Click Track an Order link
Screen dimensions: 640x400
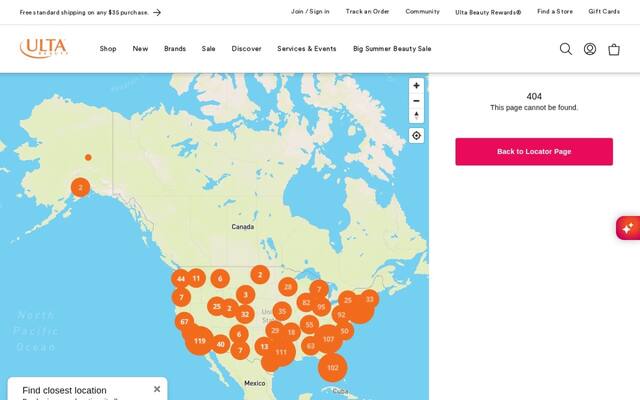pyautogui.click(x=367, y=12)
